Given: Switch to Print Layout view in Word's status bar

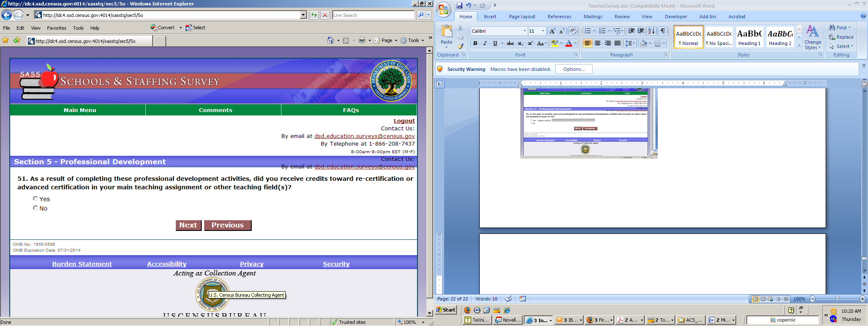Looking at the screenshot, I should coord(755,299).
